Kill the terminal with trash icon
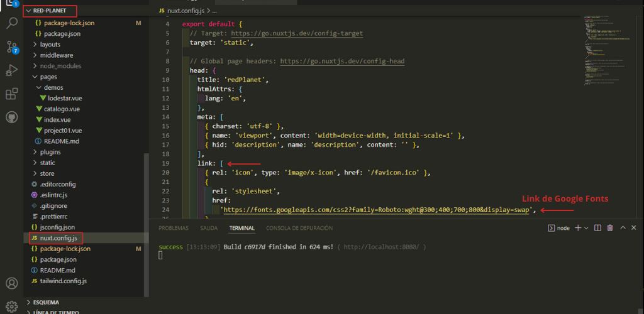 pyautogui.click(x=610, y=228)
